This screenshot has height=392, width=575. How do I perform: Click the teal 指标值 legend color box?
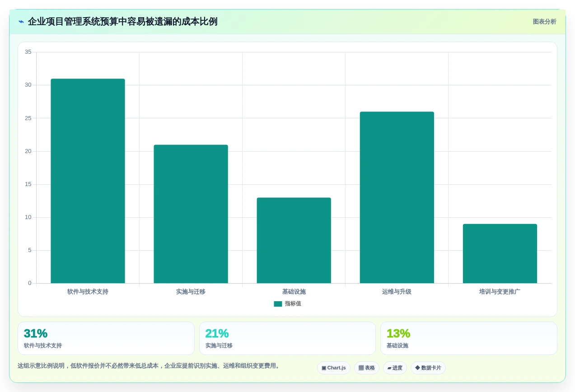click(x=278, y=304)
